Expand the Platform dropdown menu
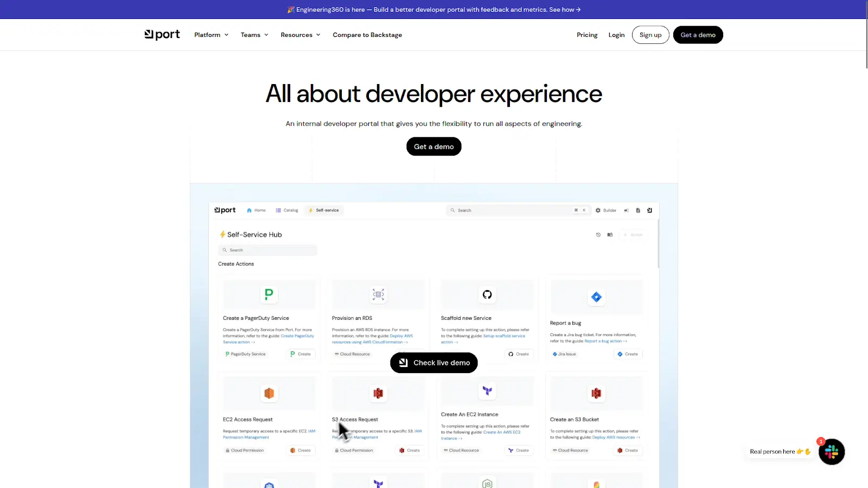Image resolution: width=868 pixels, height=488 pixels. 212,35
